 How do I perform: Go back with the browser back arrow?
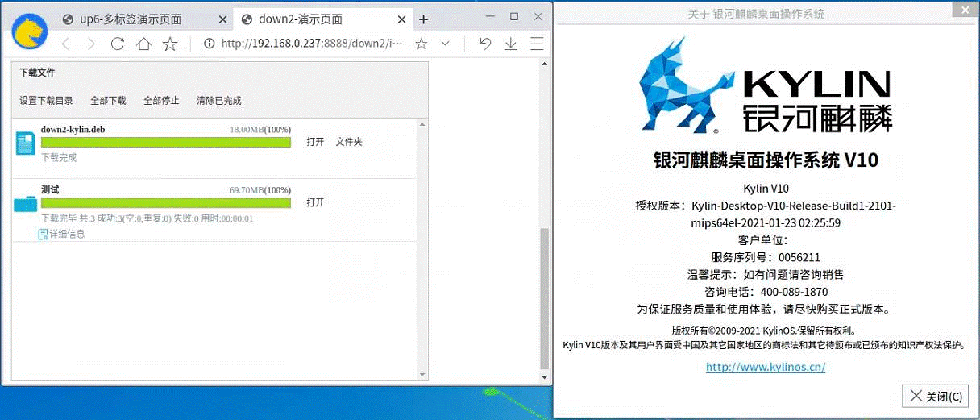[65, 44]
